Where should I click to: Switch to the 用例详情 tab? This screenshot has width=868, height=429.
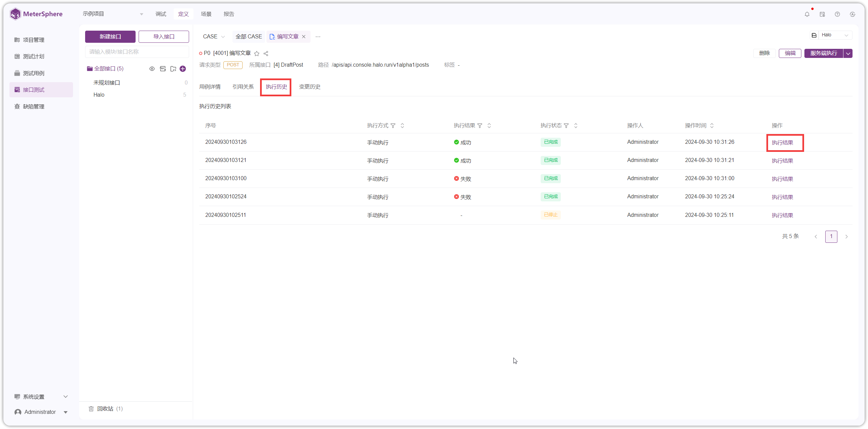click(x=210, y=87)
